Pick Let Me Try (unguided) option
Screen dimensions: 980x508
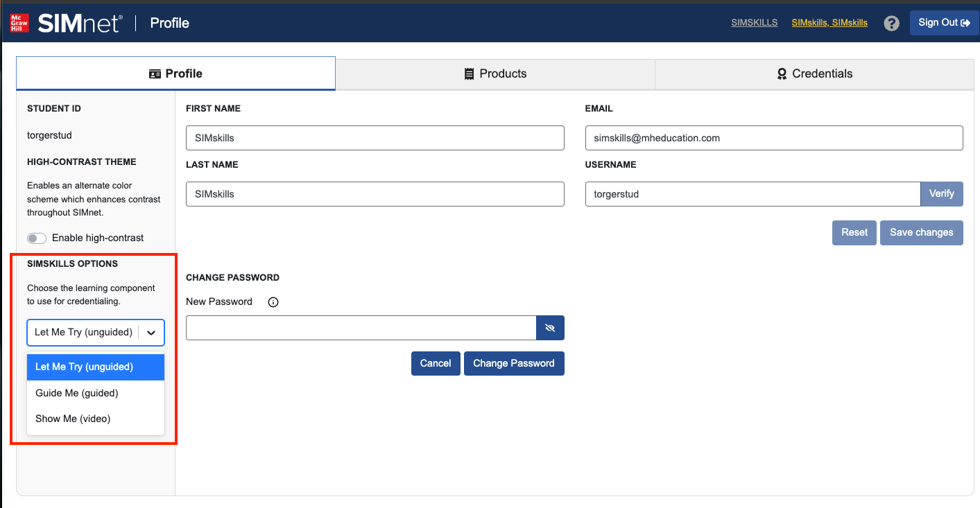tap(84, 367)
